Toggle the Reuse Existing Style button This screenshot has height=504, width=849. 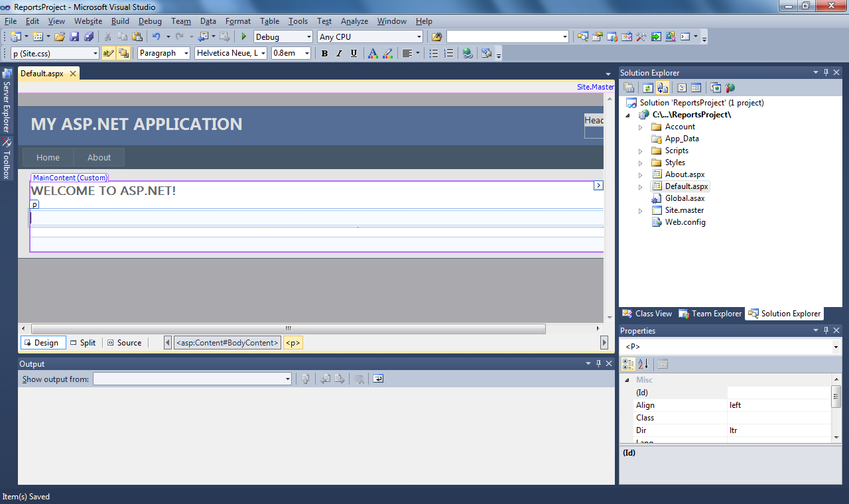[123, 53]
